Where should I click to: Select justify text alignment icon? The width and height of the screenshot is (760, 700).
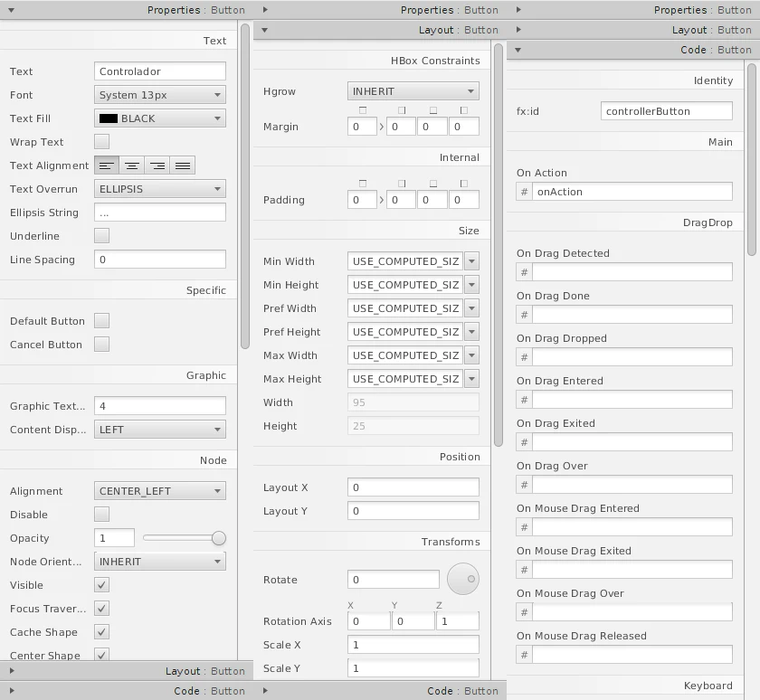183,166
